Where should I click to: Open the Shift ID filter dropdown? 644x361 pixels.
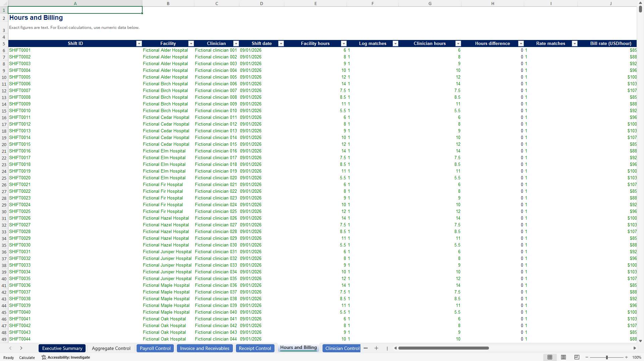[139, 44]
